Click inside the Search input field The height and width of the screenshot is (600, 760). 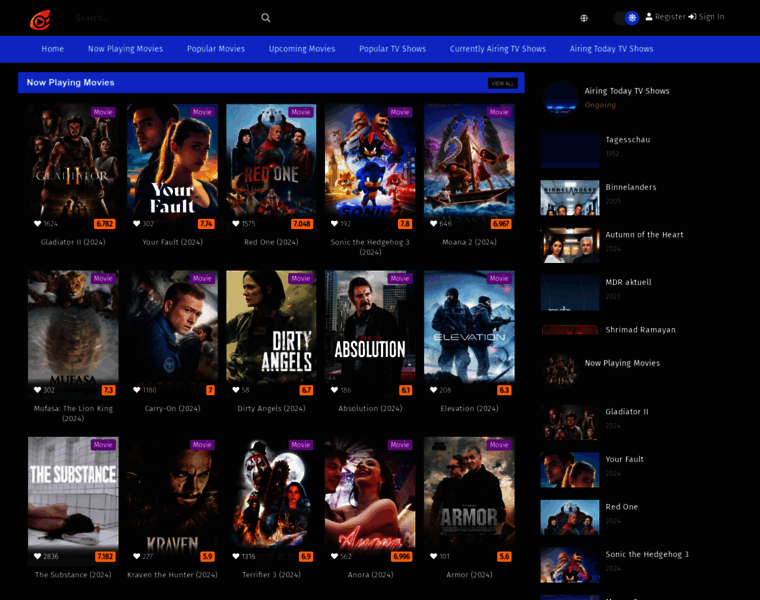click(x=165, y=18)
